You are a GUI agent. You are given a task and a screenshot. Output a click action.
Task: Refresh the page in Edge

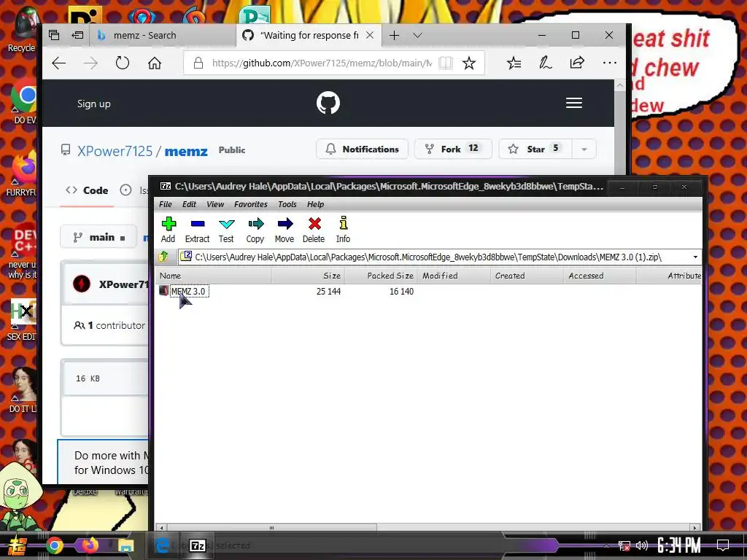click(123, 63)
